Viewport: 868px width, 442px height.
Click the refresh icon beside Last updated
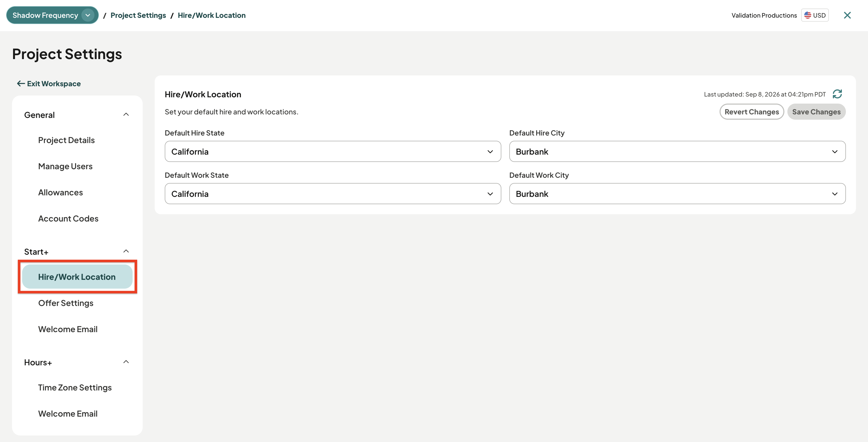pyautogui.click(x=837, y=94)
